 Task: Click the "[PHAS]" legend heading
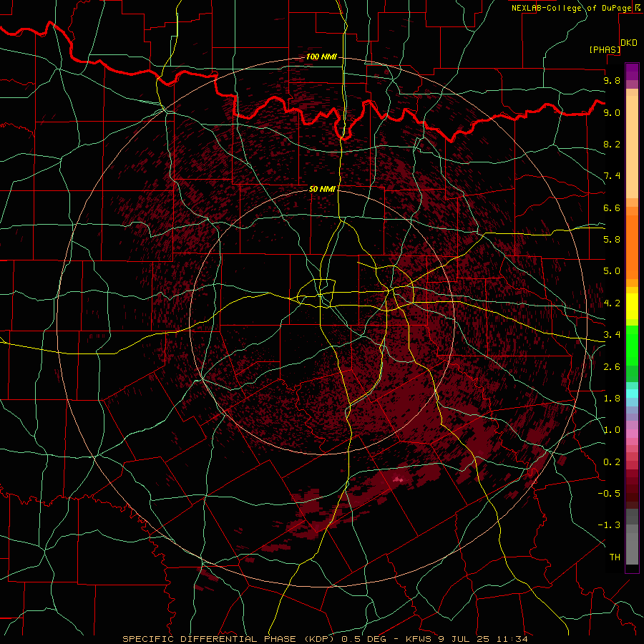pyautogui.click(x=605, y=50)
